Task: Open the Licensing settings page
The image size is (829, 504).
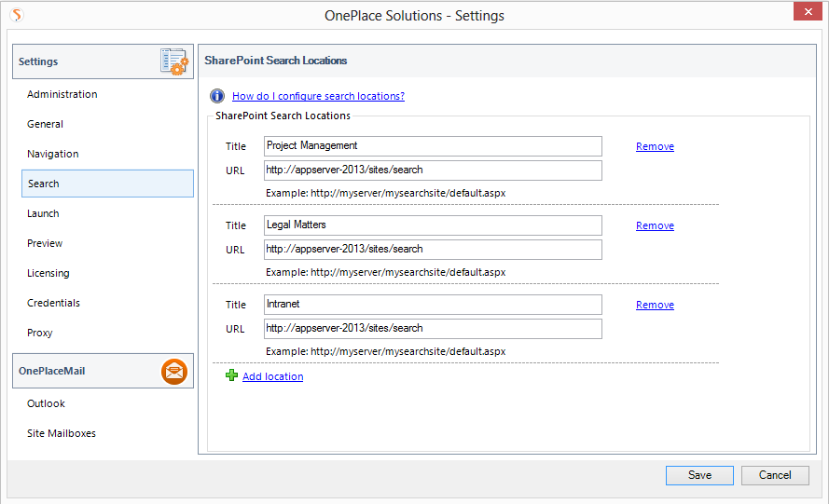Action: [x=48, y=273]
